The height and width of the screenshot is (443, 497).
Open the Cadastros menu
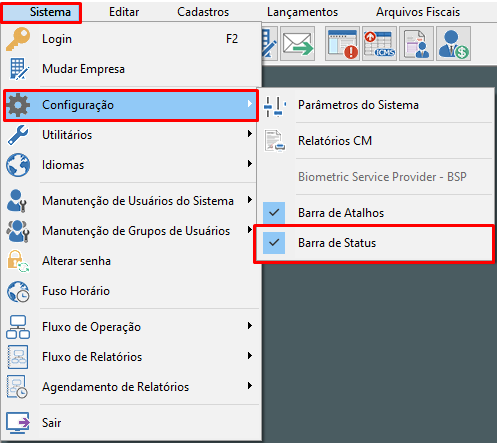click(x=203, y=12)
